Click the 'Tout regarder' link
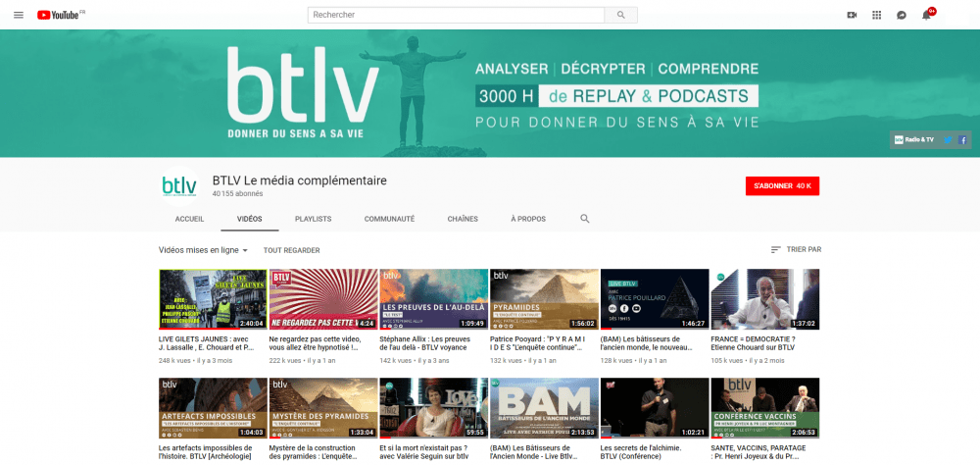The height and width of the screenshot is (465, 980). [291, 250]
